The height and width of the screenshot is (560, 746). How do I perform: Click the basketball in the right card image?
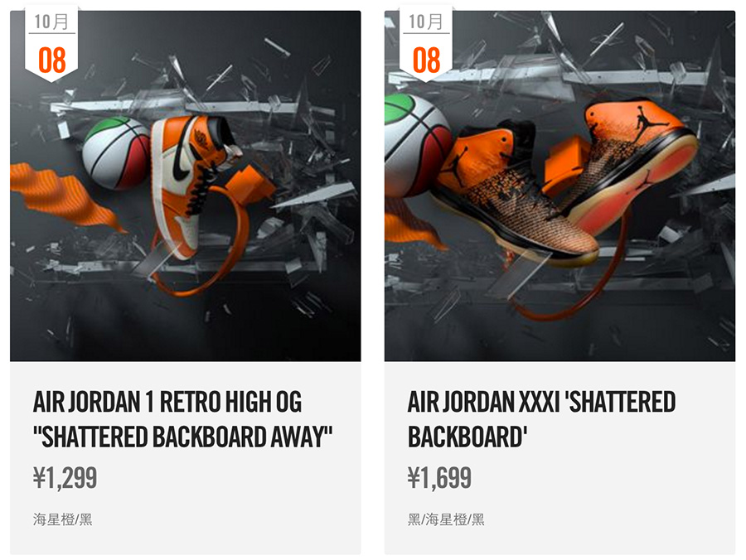pos(418,145)
